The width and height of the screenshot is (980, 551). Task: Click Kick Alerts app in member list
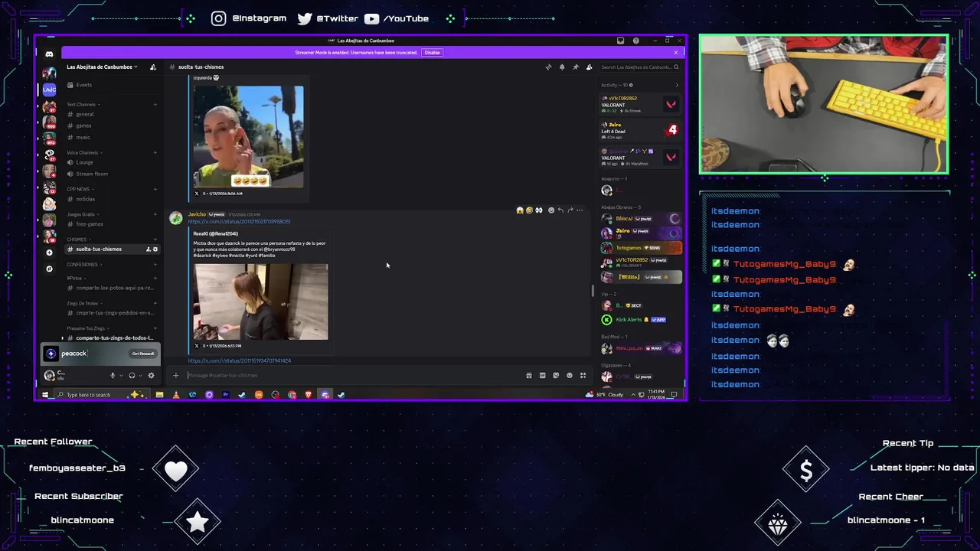[642, 320]
